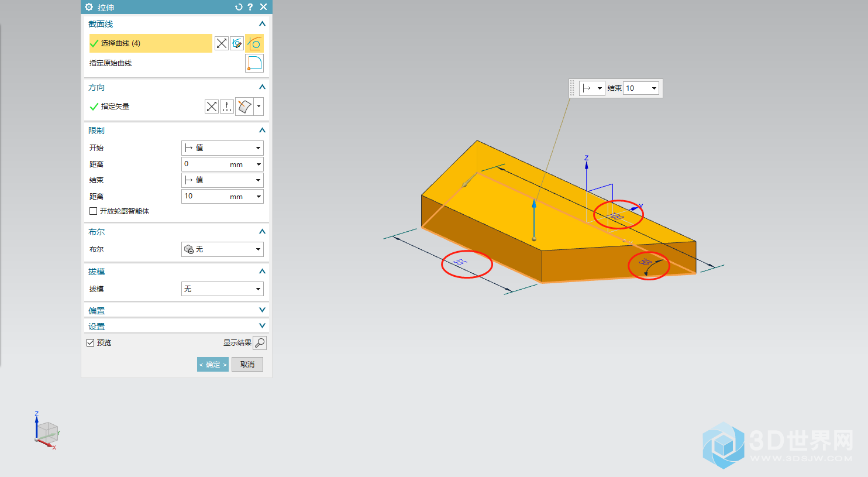Open the 拔模 type dropdown

tap(222, 289)
